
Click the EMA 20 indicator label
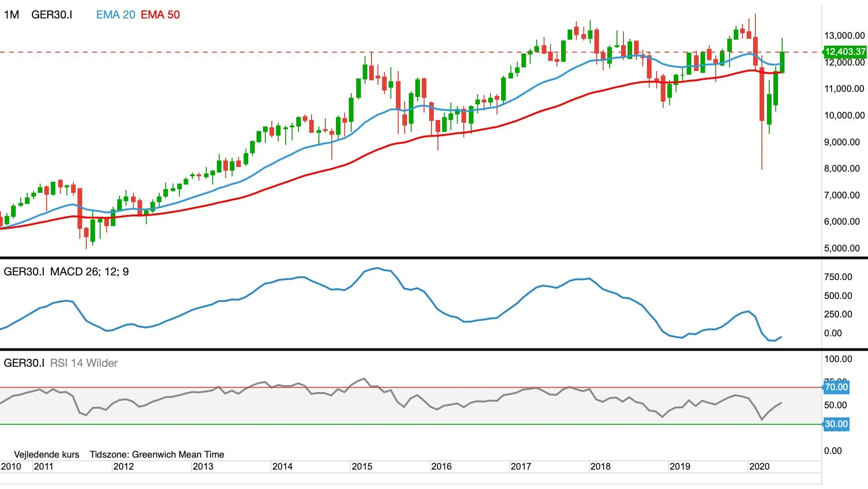point(115,15)
